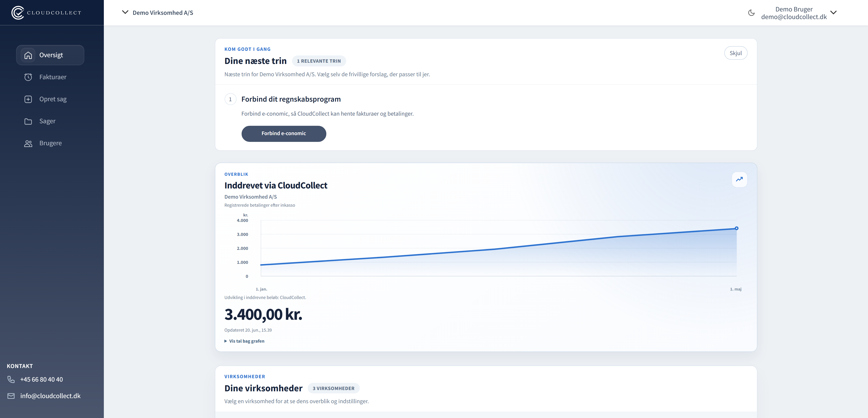Screen dimensions: 868x418
Task: Select Opret sag in the sidebar
Action: [x=50, y=99]
